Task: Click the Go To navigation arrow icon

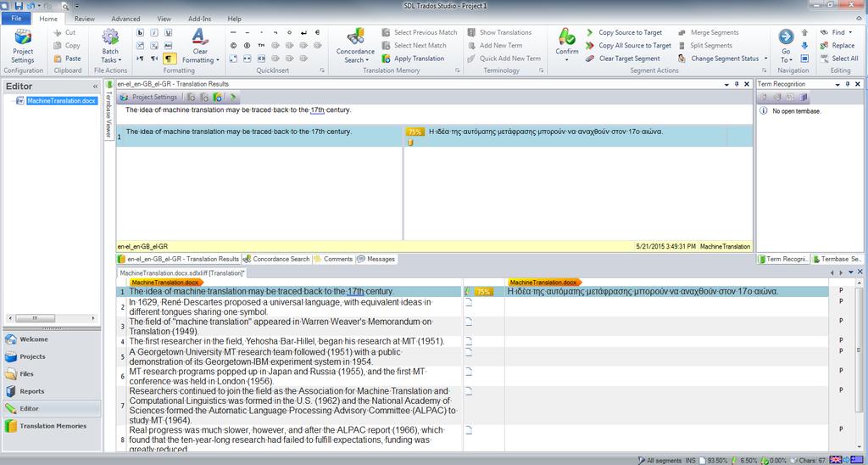Action: (x=786, y=36)
